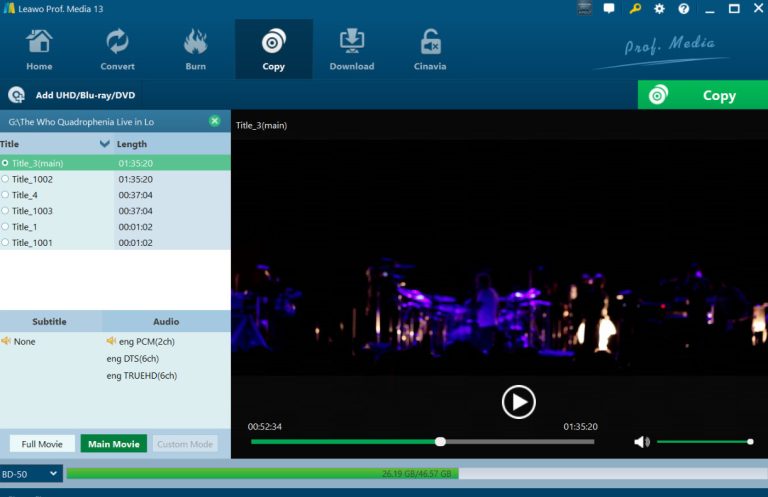The width and height of the screenshot is (768, 497).
Task: Remove loaded disc with green X icon
Action: (x=214, y=121)
